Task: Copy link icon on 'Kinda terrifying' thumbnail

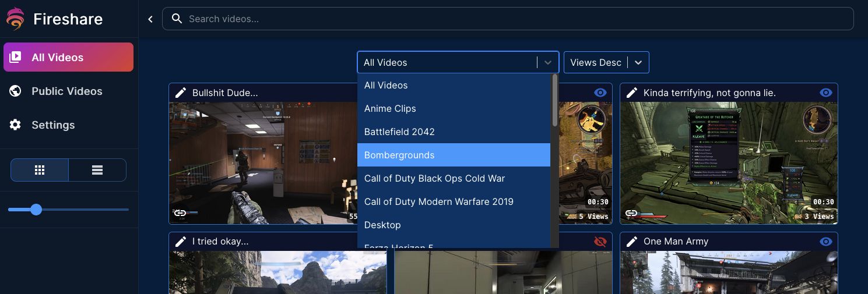Action: coord(631,214)
